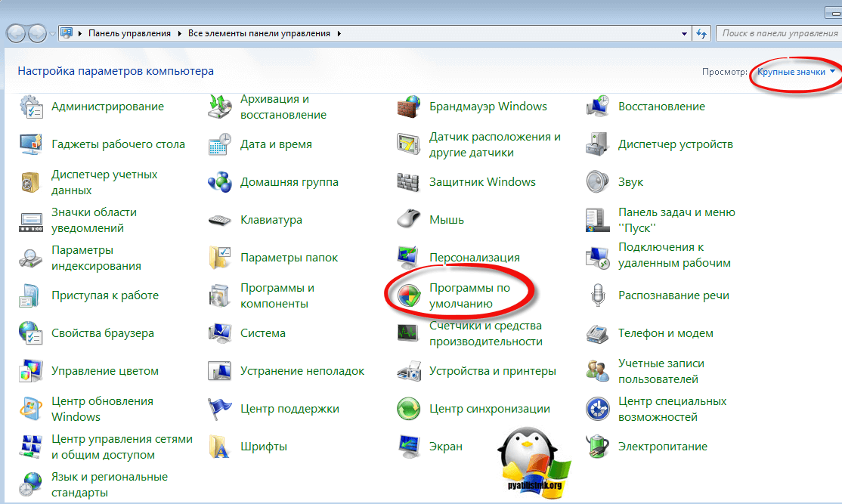The image size is (842, 504).
Task: Open the Дата и время calendar icon
Action: 219,144
